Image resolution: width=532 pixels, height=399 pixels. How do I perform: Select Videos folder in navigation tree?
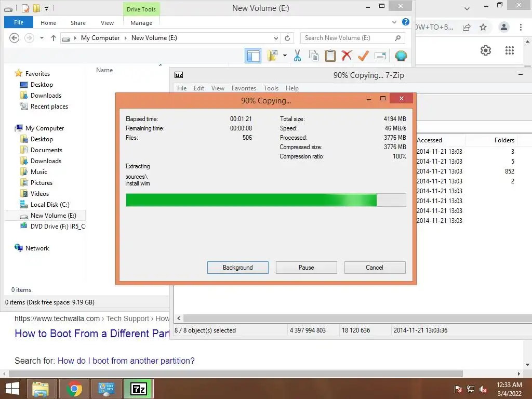(x=39, y=193)
